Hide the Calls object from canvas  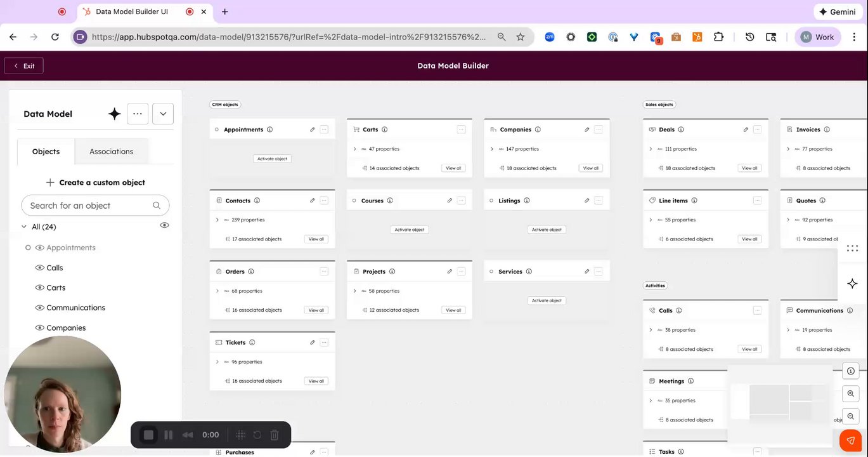(39, 268)
